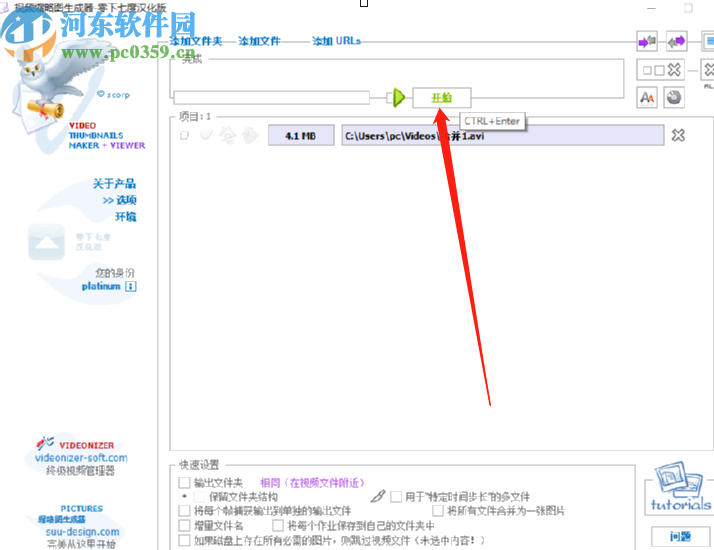This screenshot has height=550, width=714.
Task: Click the VIDEONIZER logo icon
Action: (x=45, y=443)
